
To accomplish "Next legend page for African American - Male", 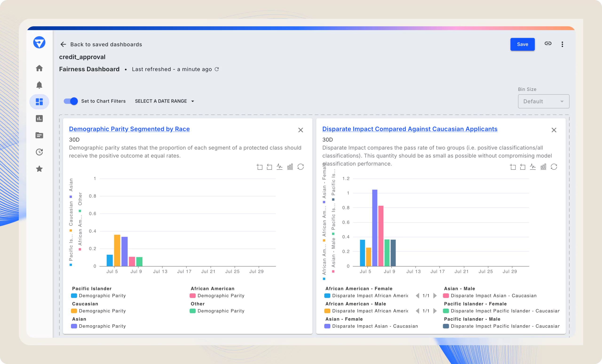I will coord(435,311).
